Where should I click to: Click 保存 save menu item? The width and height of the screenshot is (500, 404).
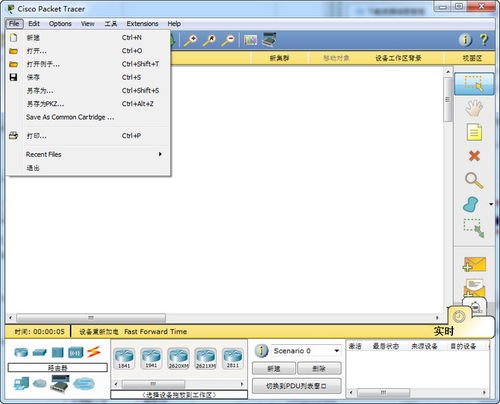point(88,77)
